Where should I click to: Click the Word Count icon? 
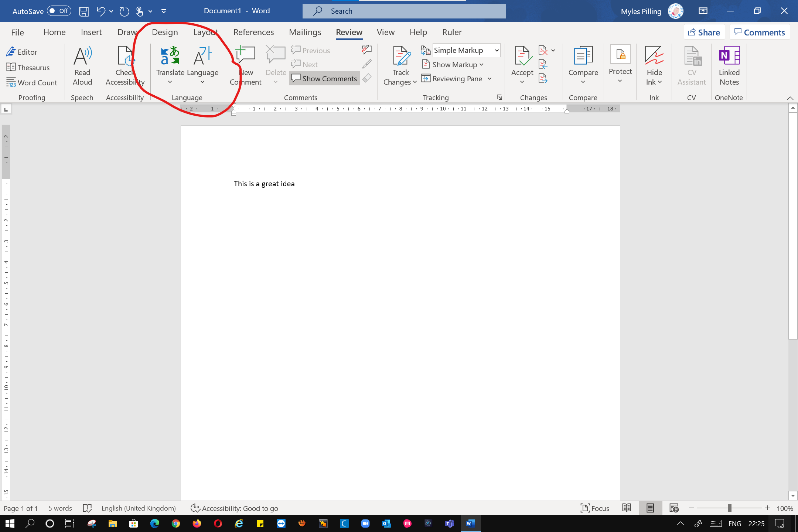point(32,83)
